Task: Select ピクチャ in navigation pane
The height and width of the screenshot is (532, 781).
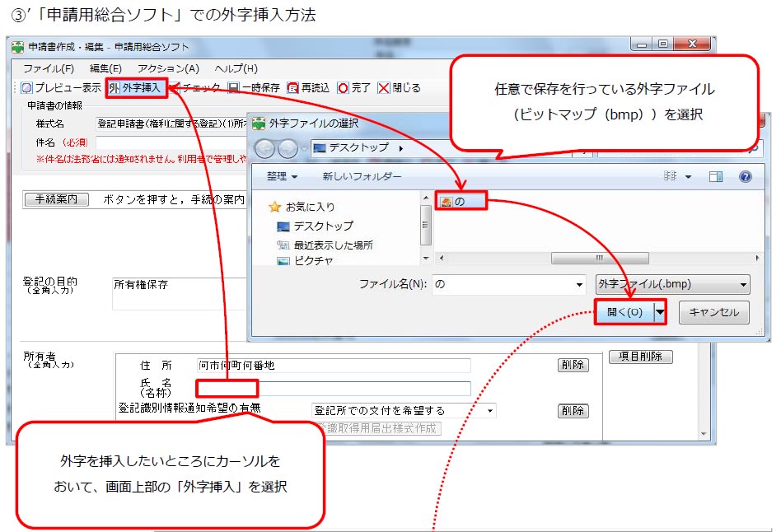Action: (x=304, y=261)
